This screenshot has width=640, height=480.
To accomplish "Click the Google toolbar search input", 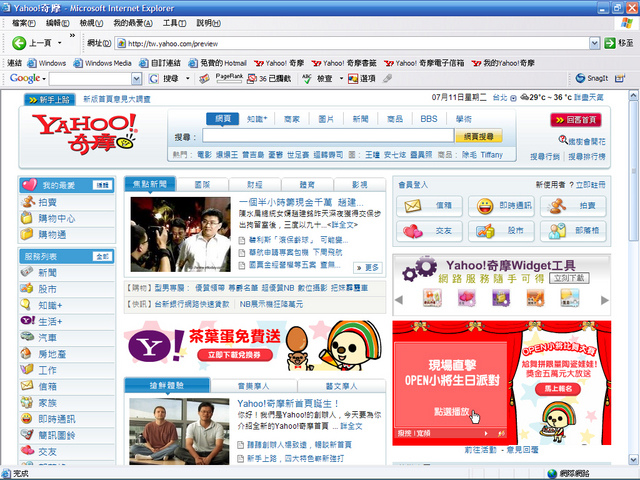I will pyautogui.click(x=91, y=78).
